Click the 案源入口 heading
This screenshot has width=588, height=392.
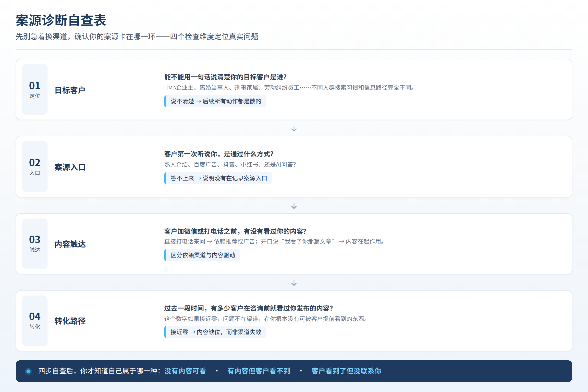click(70, 167)
